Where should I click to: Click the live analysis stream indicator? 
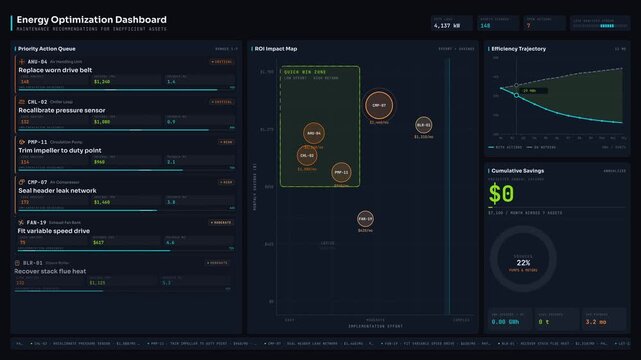pos(600,23)
